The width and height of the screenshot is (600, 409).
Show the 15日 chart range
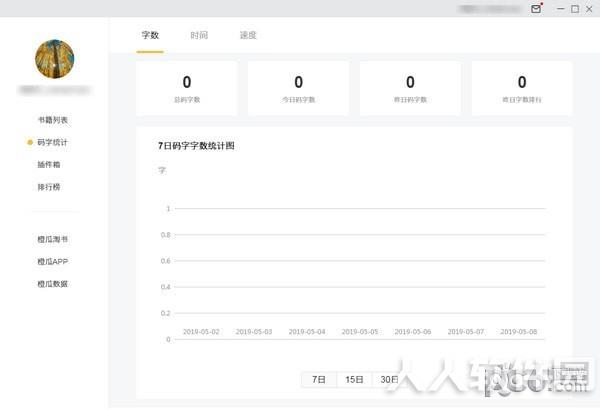(x=354, y=380)
